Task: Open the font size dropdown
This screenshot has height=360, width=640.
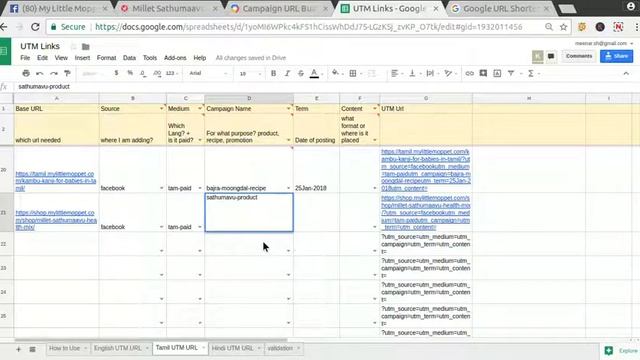Action: [250, 73]
